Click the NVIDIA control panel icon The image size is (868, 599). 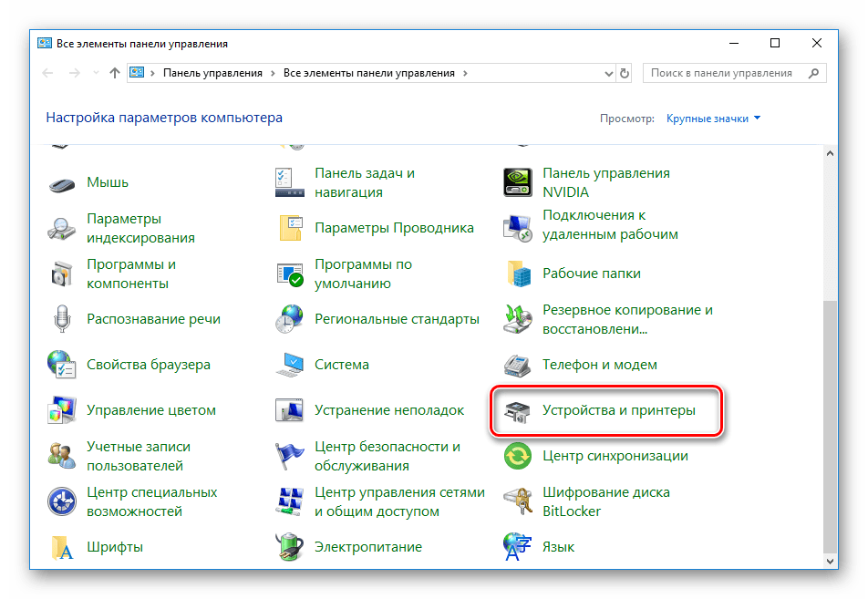(x=518, y=182)
